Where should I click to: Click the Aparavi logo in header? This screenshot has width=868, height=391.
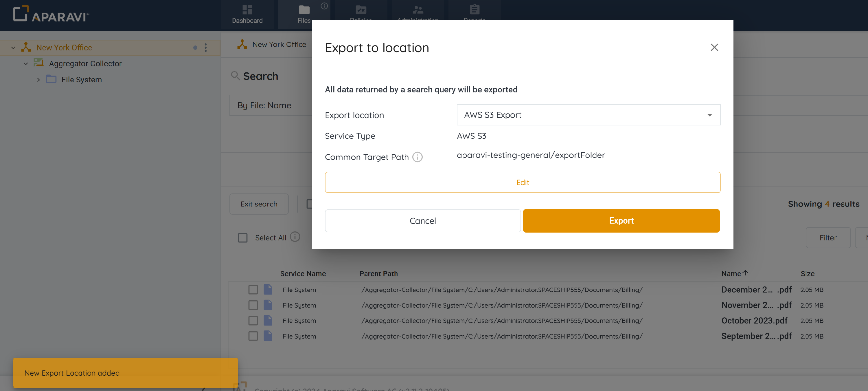tap(51, 14)
